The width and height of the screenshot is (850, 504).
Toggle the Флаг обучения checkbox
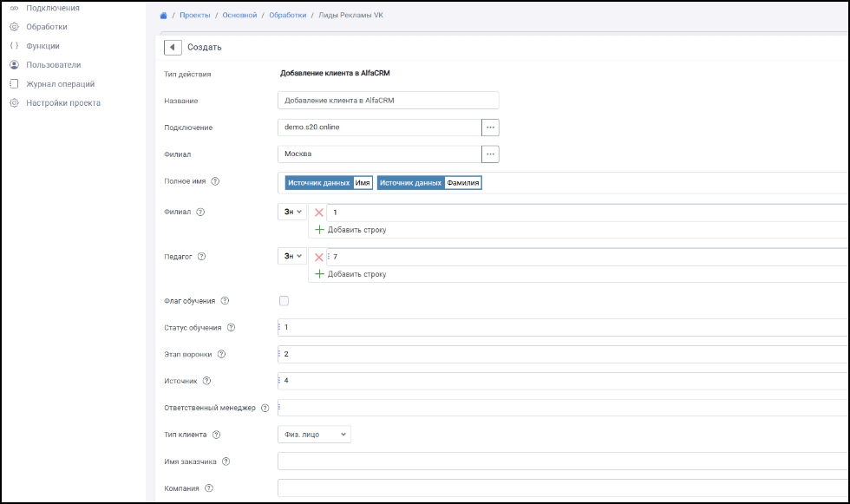284,301
